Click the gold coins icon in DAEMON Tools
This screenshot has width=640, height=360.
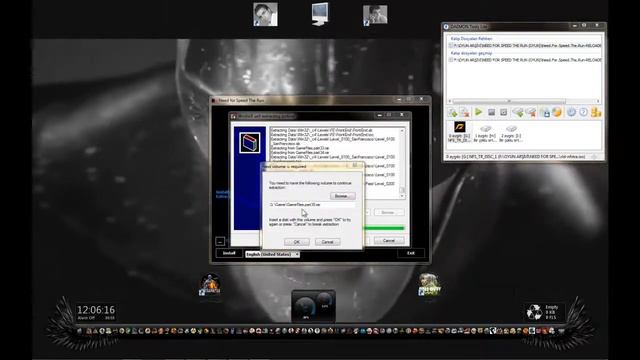pyautogui.click(x=596, y=112)
